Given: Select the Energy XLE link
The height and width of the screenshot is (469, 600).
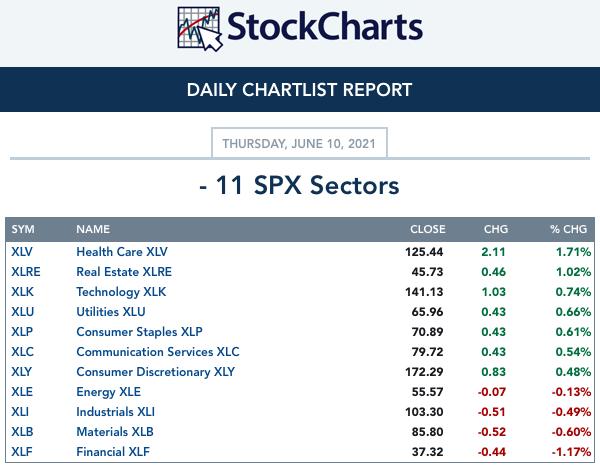Looking at the screenshot, I should coord(109,392).
